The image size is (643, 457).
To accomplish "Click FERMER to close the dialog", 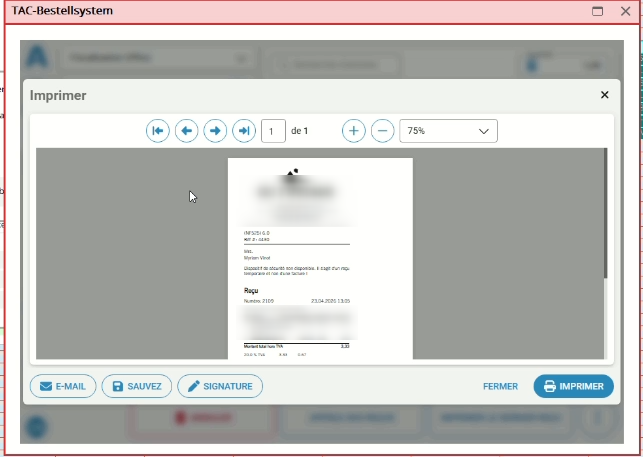I will (500, 386).
